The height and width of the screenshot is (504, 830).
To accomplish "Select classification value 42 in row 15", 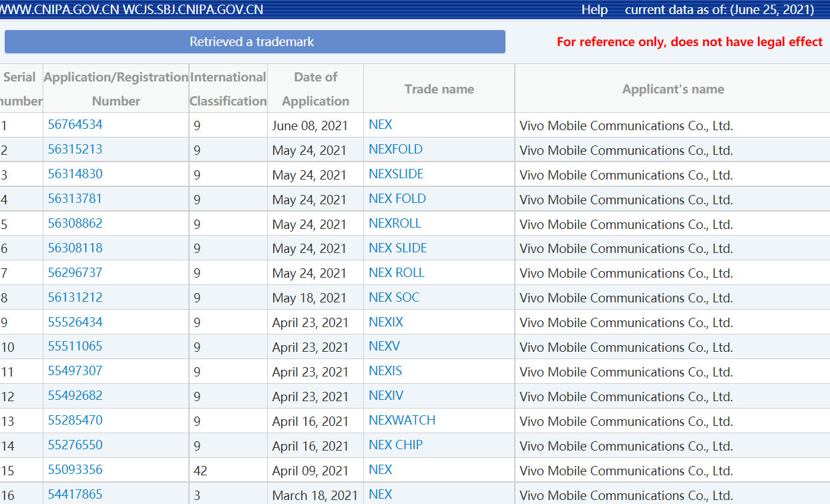I will pos(200,471).
